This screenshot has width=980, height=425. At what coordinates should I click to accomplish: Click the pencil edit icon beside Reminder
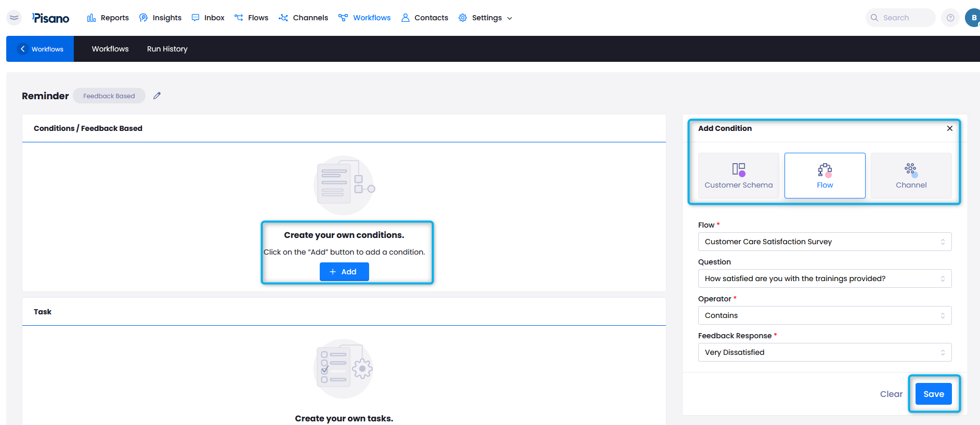tap(157, 96)
